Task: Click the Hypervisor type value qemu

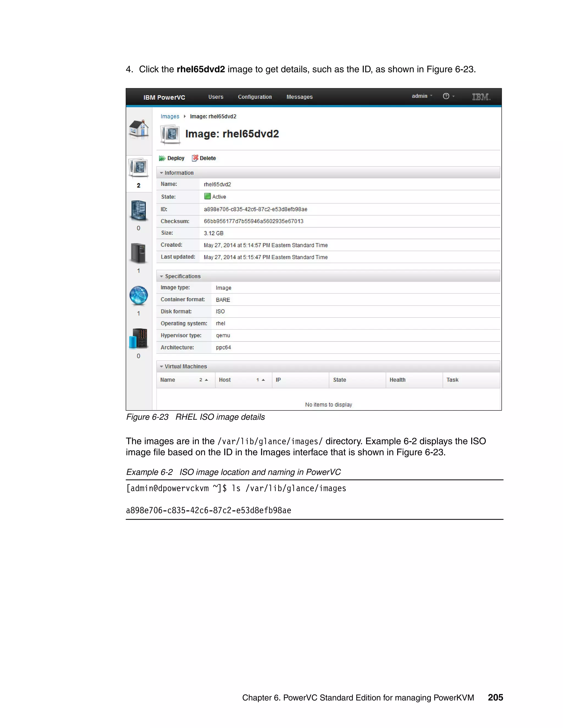Action: (x=223, y=336)
